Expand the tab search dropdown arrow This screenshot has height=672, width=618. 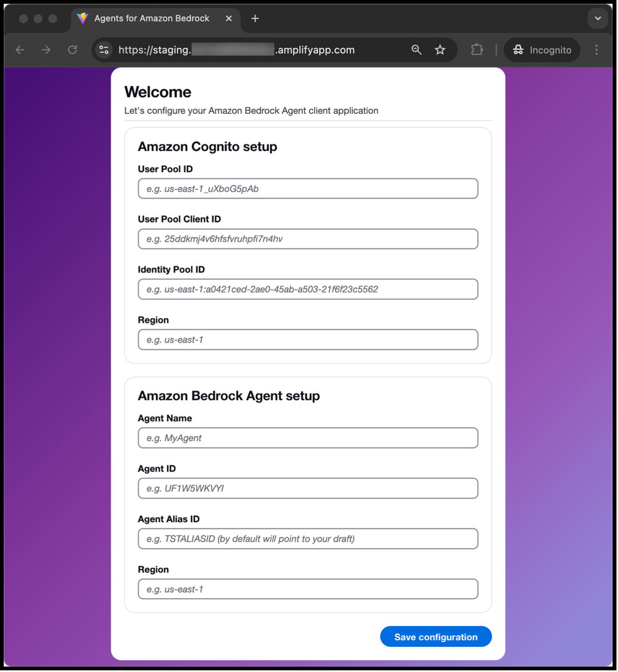point(597,18)
